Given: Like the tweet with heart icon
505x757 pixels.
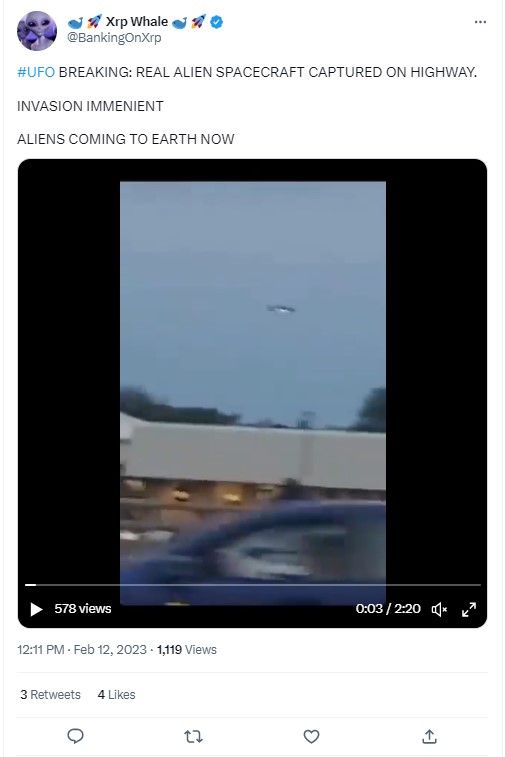Looking at the screenshot, I should coord(311,736).
